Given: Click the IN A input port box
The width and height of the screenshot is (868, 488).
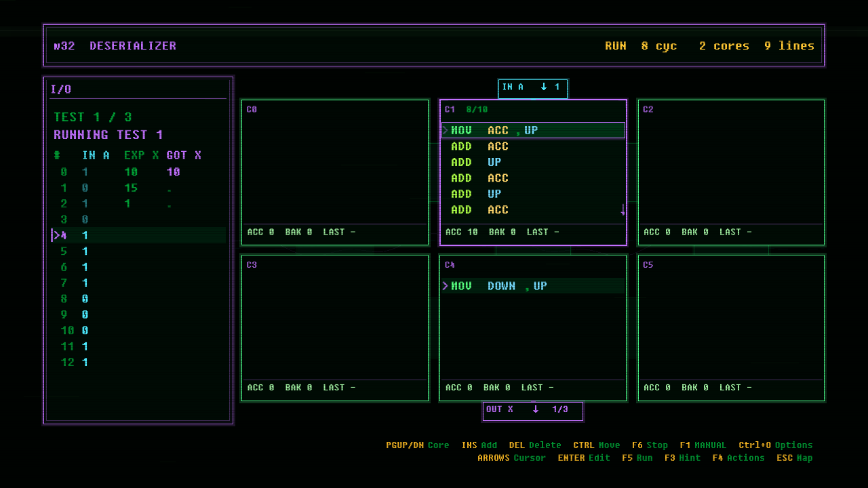Looking at the screenshot, I should (533, 89).
